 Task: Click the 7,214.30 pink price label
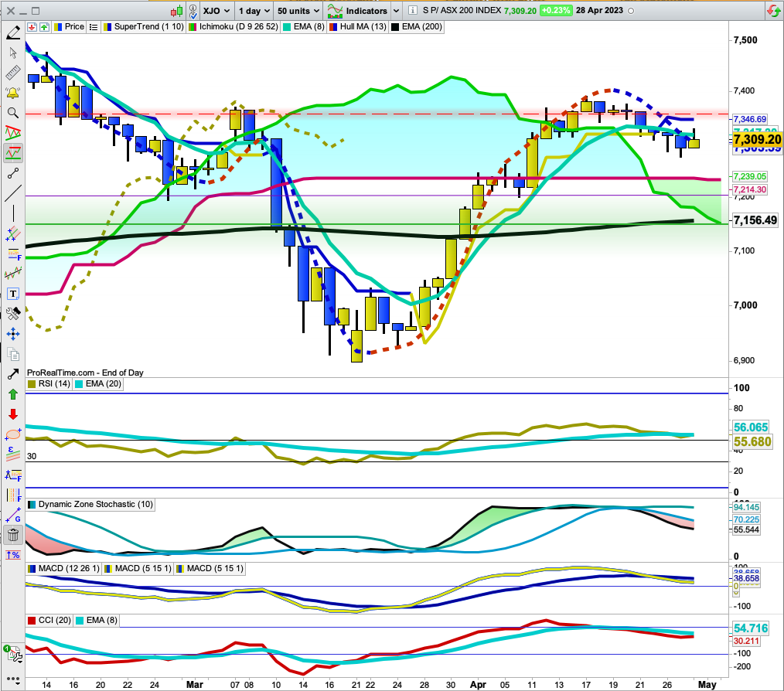pos(749,189)
